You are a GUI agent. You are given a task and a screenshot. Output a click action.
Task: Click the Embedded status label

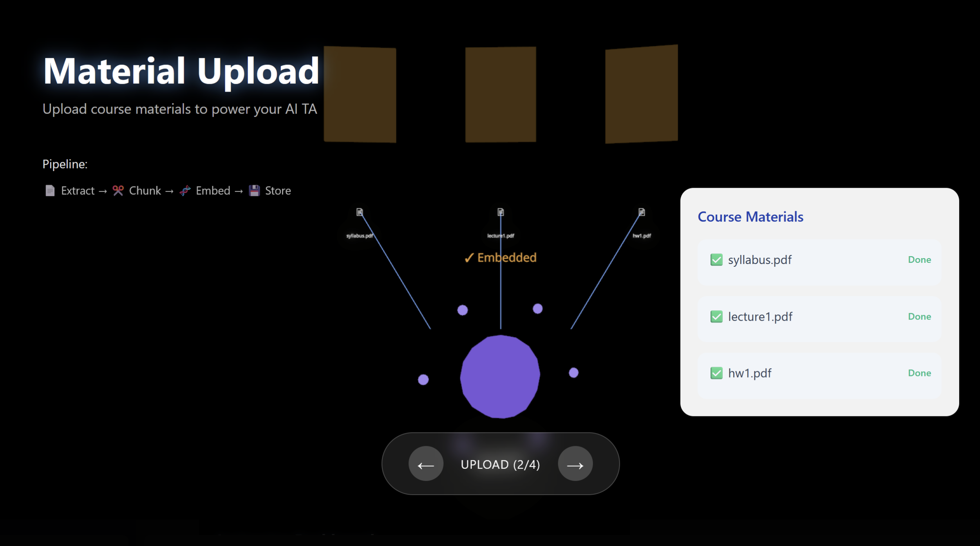tap(501, 258)
